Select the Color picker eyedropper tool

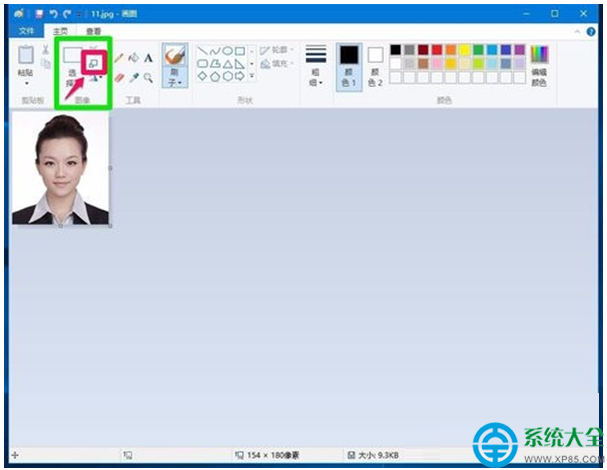[134, 76]
